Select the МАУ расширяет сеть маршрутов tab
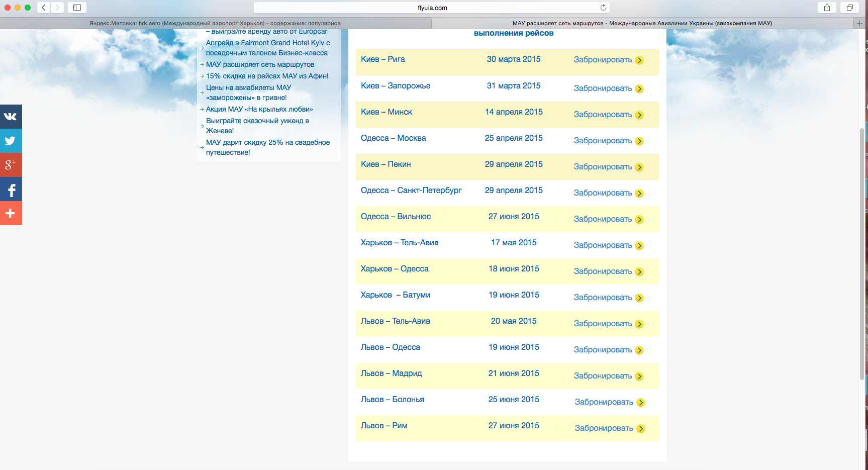The image size is (868, 470). (x=642, y=23)
